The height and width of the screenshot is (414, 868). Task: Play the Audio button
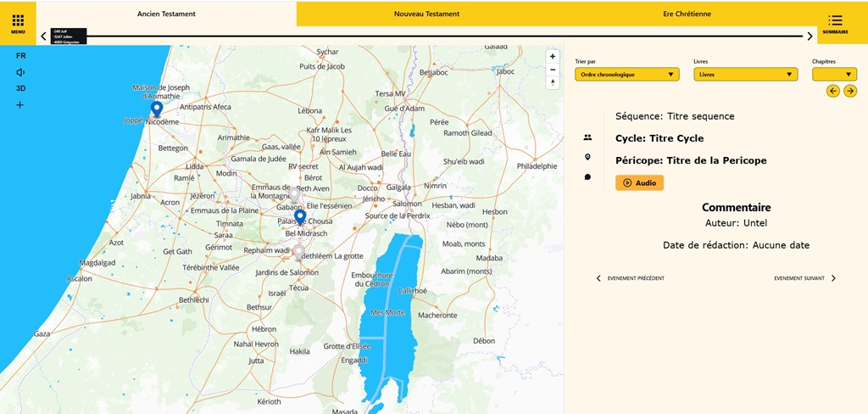(x=639, y=182)
